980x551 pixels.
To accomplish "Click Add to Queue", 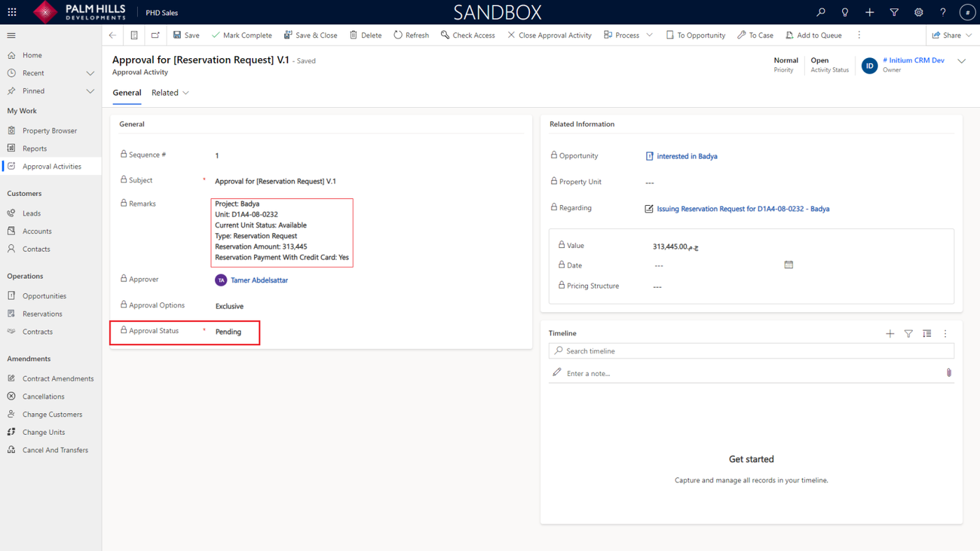I will click(813, 35).
